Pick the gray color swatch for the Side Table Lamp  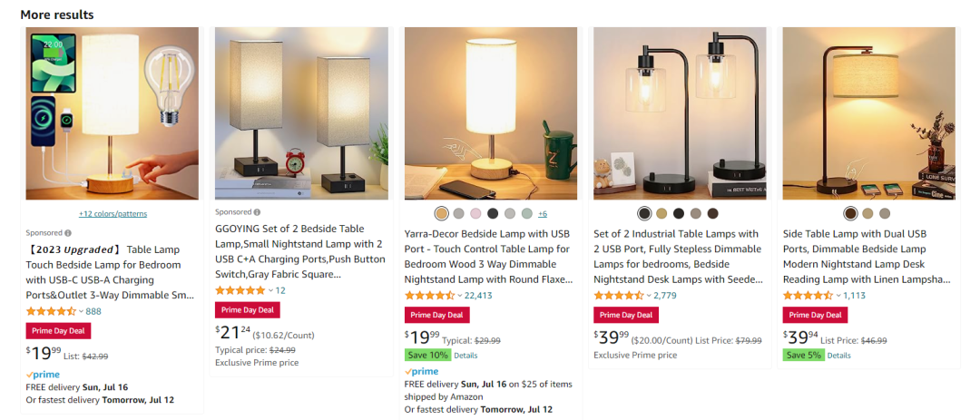885,214
